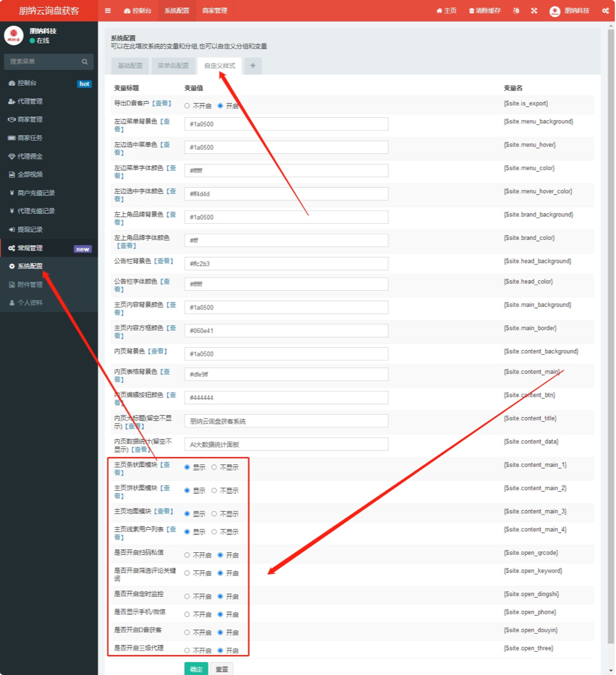Open 系统配置 in the top navigation
The width and height of the screenshot is (616, 675).
tap(177, 11)
